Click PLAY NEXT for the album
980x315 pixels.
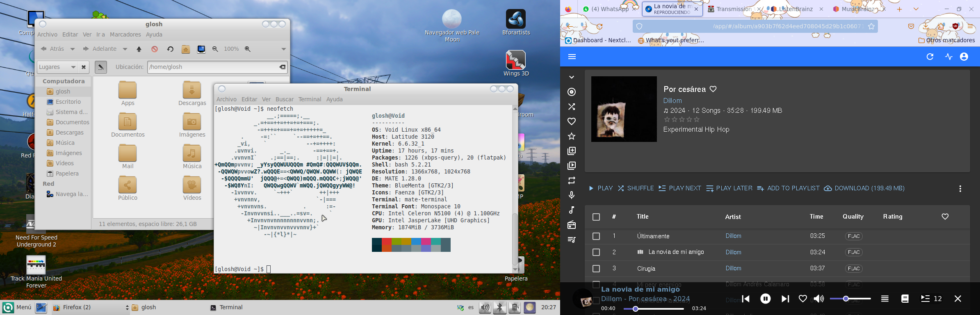tap(680, 188)
